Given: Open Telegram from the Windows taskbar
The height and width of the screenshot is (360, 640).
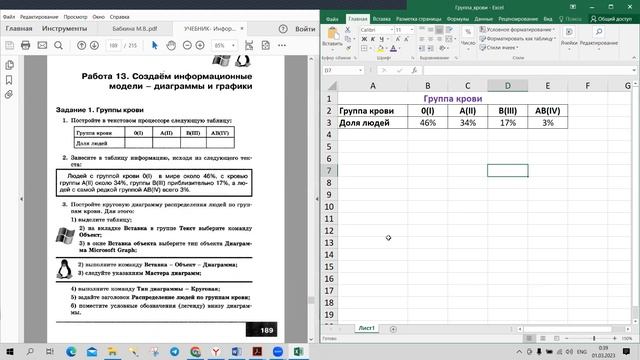Looking at the screenshot, I should pos(174,351).
